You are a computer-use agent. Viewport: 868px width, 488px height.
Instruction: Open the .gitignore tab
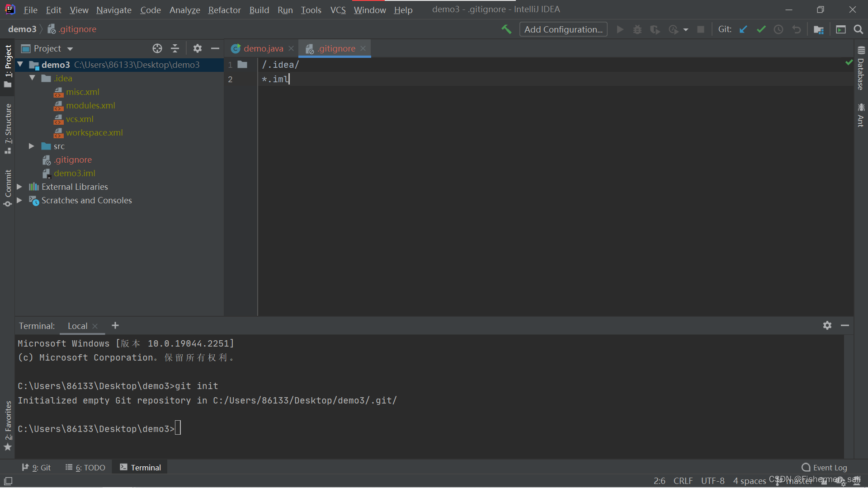(x=335, y=48)
